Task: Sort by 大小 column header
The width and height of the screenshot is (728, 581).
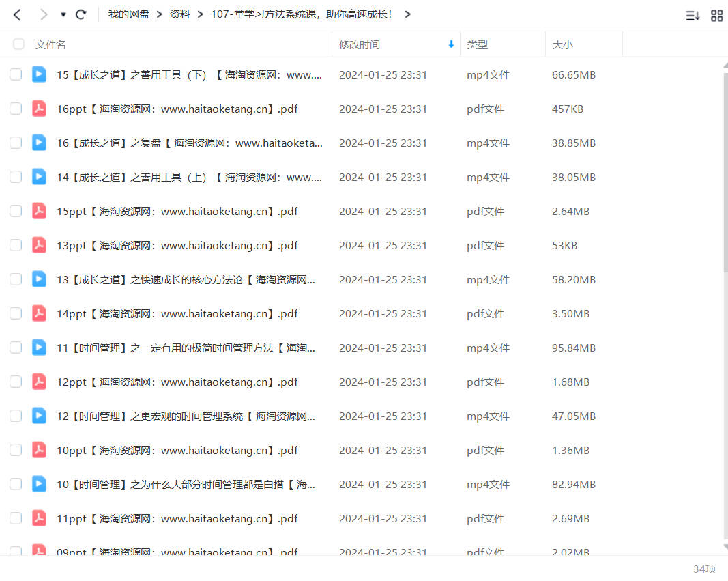Action: pyautogui.click(x=562, y=44)
